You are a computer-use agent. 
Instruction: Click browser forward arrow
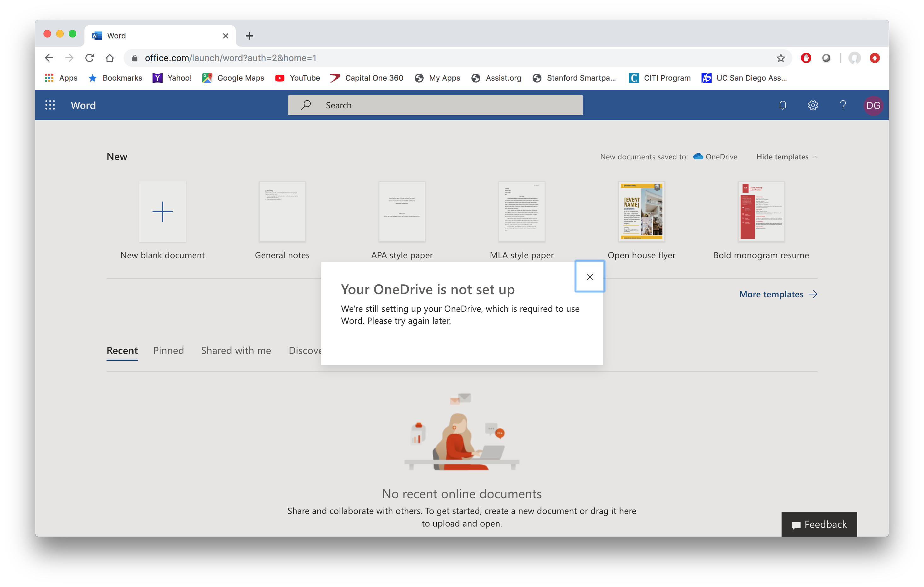point(69,58)
